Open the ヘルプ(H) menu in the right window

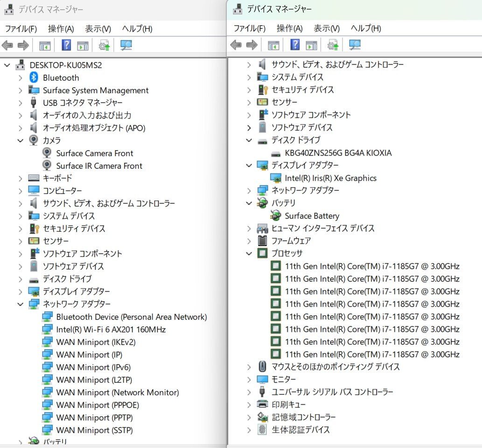[x=366, y=28]
